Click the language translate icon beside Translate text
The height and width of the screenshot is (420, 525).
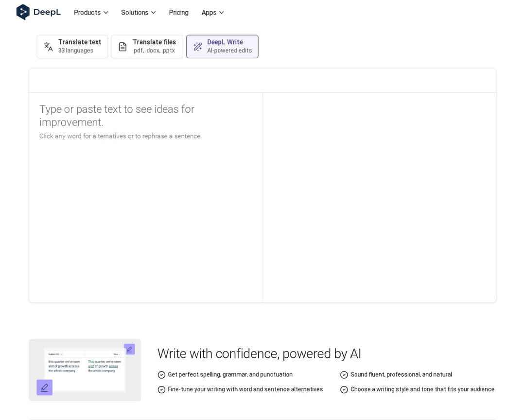[x=48, y=47]
